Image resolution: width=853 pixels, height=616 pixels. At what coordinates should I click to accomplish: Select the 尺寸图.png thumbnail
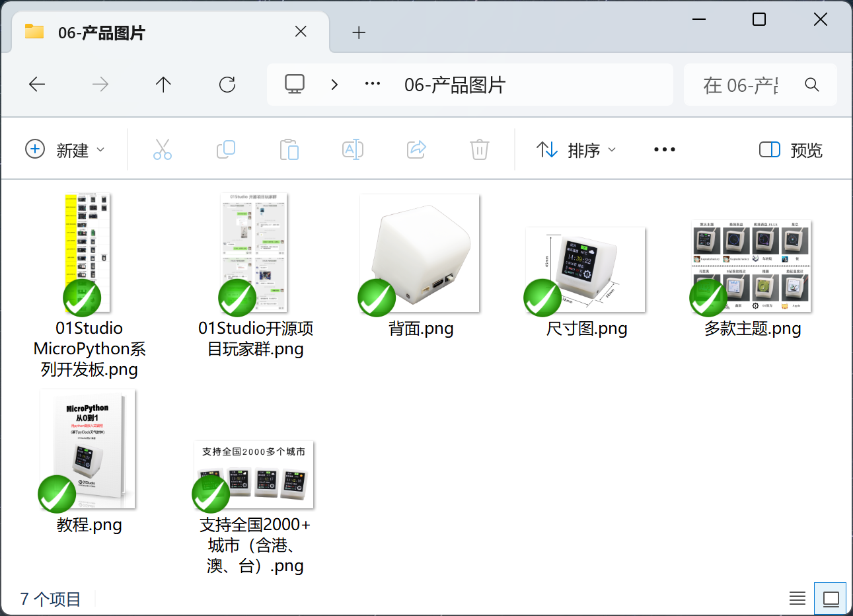pyautogui.click(x=585, y=270)
